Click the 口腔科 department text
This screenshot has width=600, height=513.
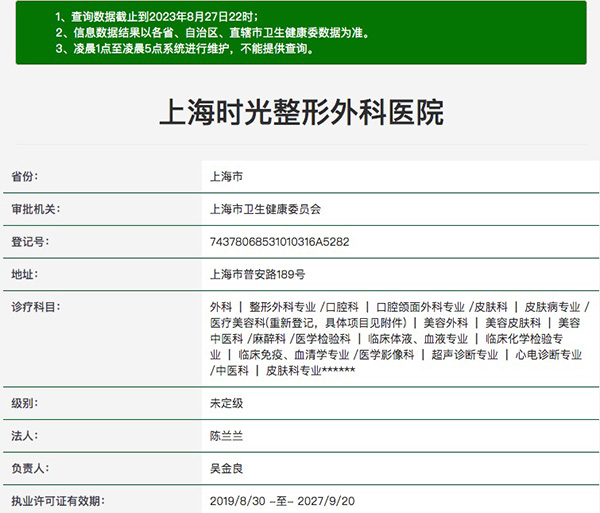(x=342, y=307)
